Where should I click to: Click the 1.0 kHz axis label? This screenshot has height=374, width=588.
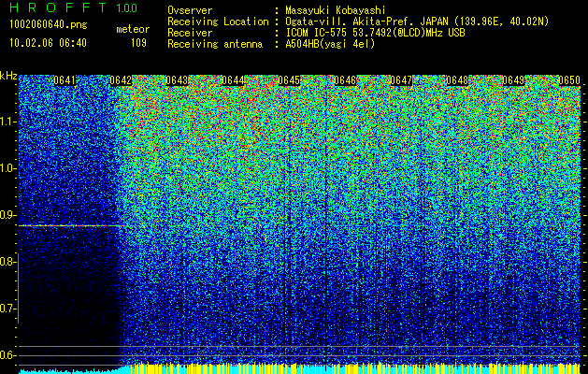click(x=7, y=168)
